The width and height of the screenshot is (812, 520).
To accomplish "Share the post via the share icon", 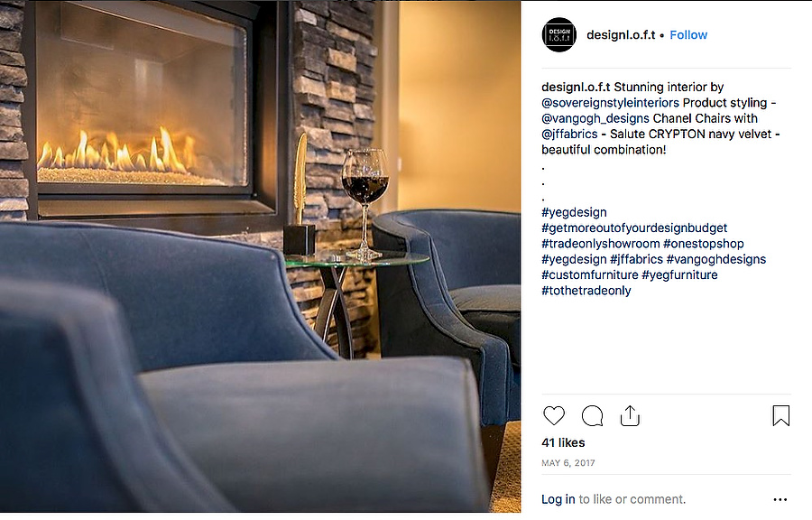I will pyautogui.click(x=630, y=415).
